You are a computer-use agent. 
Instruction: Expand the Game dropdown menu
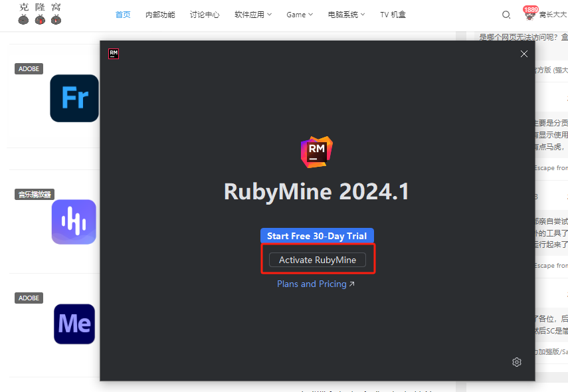coord(300,15)
